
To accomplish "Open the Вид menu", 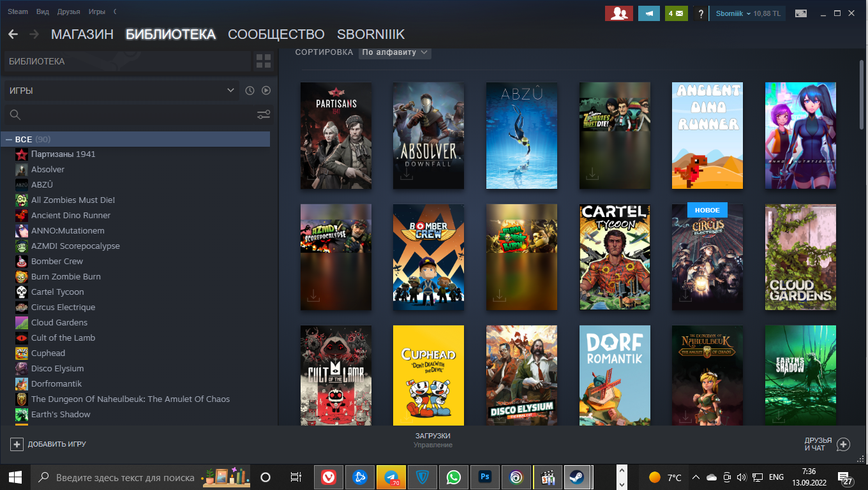I will point(43,12).
